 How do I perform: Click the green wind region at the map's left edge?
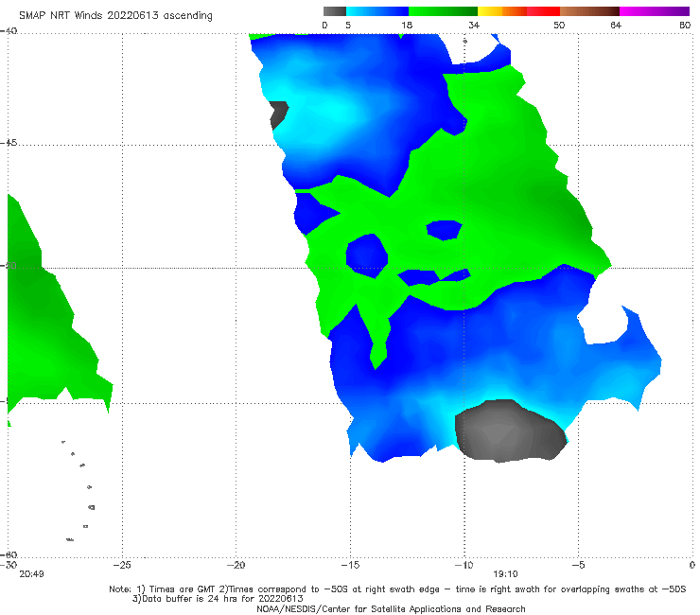[x=44, y=322]
